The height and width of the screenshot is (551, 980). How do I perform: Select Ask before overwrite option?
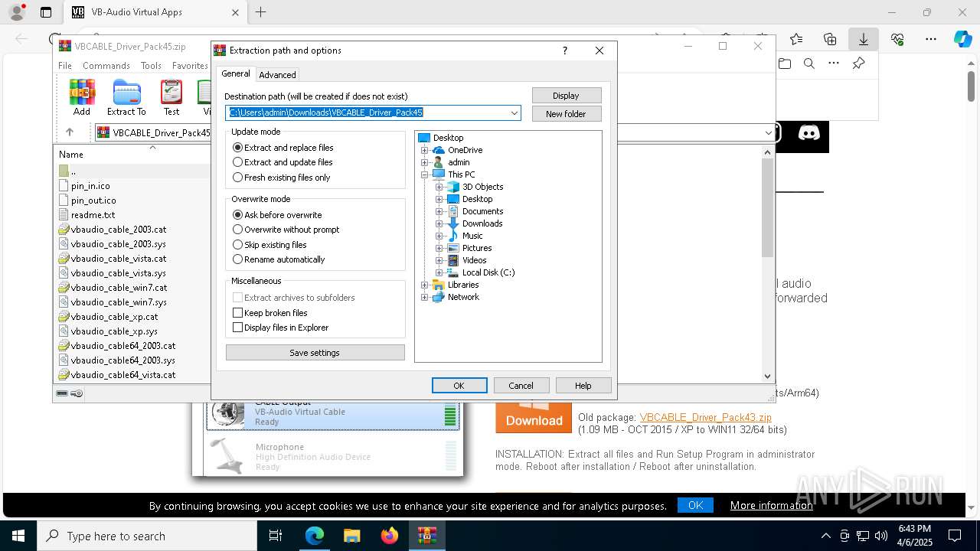tap(277, 215)
